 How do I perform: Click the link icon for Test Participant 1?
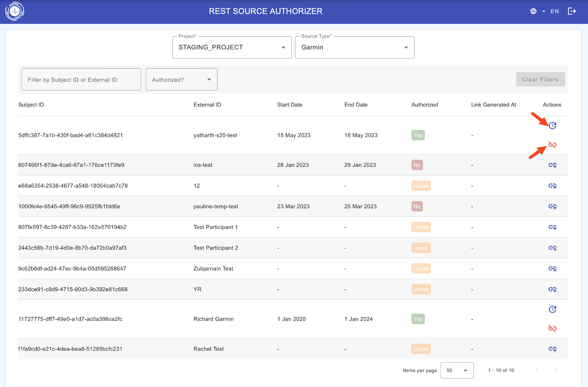(x=552, y=227)
